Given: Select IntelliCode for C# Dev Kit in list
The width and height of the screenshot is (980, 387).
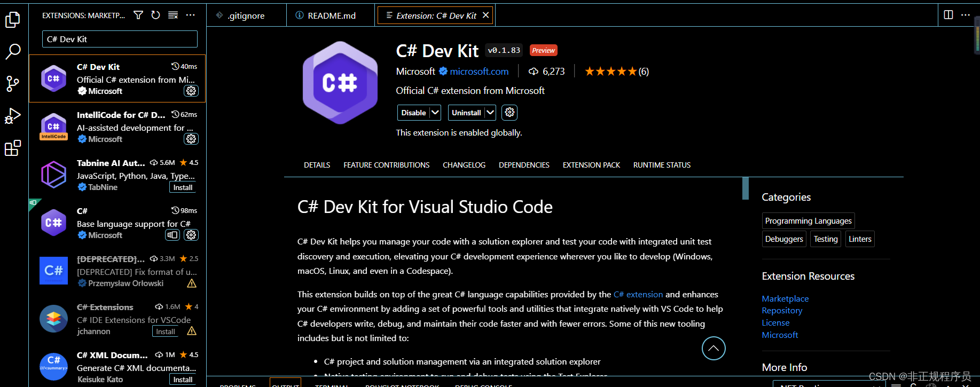Looking at the screenshot, I should click(117, 127).
